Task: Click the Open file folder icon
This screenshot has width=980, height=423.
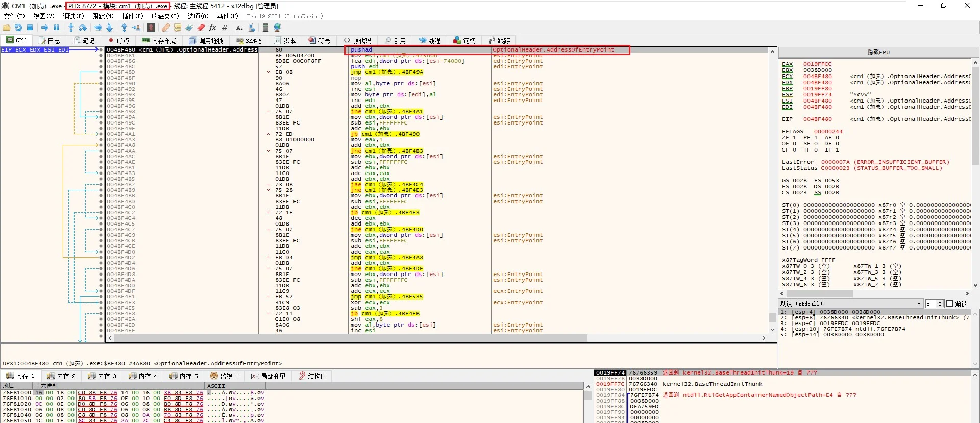Action: point(7,28)
